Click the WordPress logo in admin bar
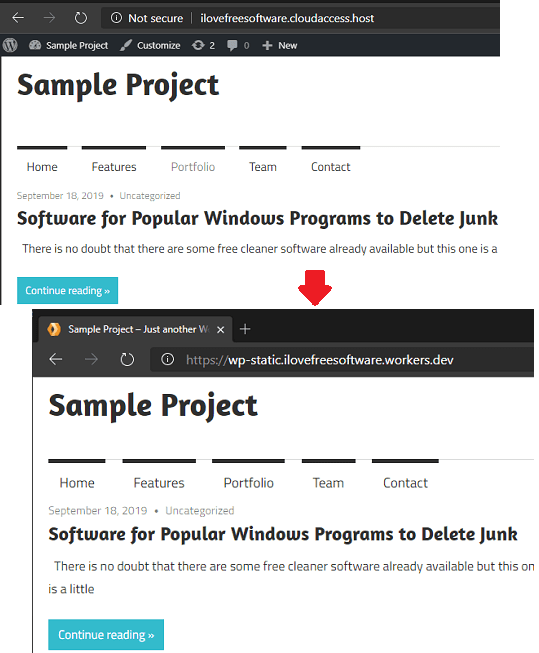 (x=10, y=45)
